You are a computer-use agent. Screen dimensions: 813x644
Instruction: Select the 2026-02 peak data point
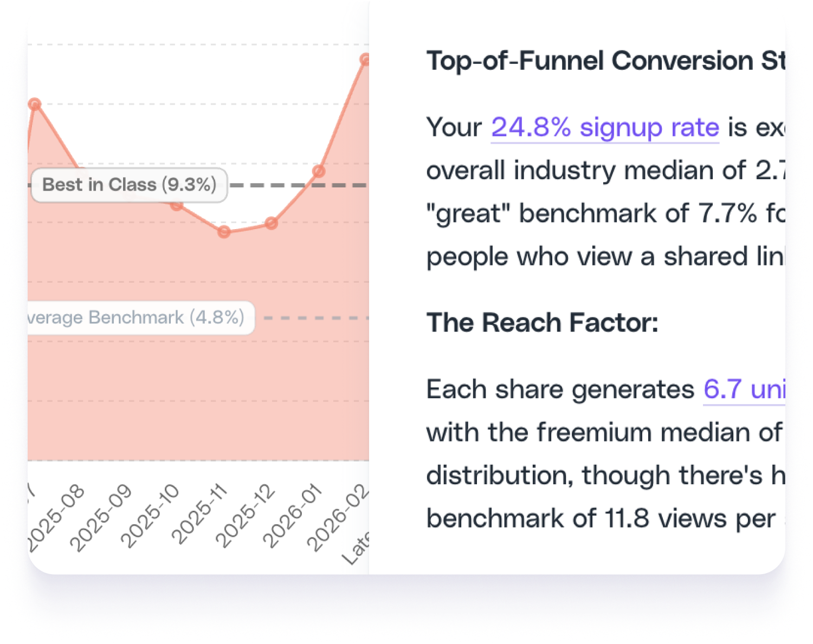pos(365,60)
